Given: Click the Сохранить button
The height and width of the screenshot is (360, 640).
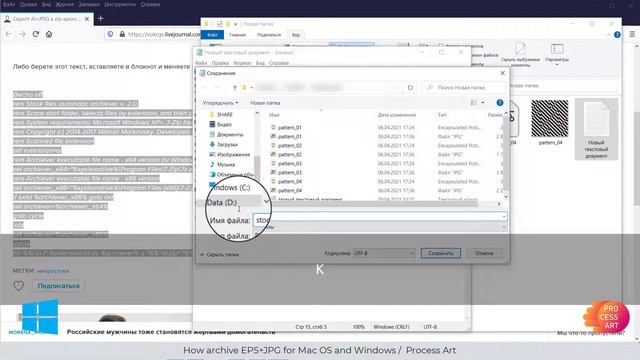Looking at the screenshot, I should tap(441, 253).
